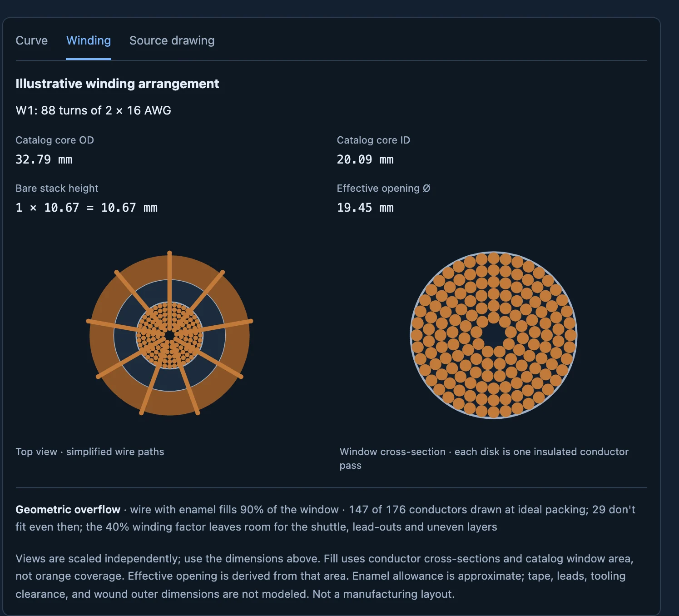Open the Source drawing tab
This screenshot has height=616, width=679.
pyautogui.click(x=172, y=40)
